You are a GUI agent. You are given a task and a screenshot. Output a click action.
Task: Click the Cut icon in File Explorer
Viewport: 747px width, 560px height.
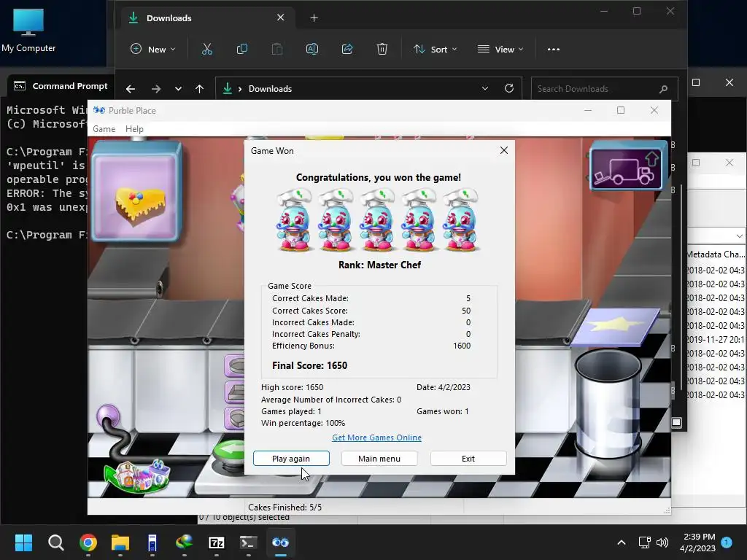pyautogui.click(x=206, y=49)
